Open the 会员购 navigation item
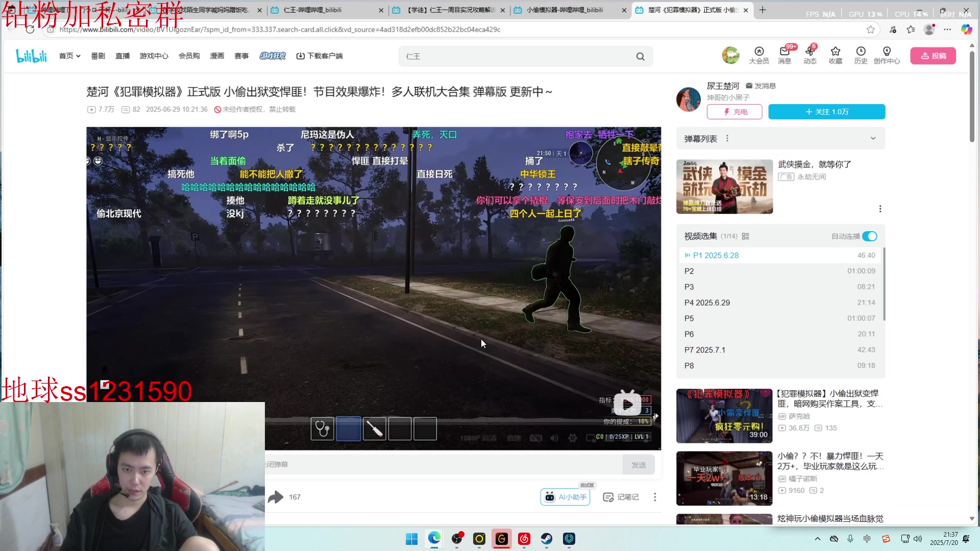This screenshot has width=980, height=551. point(189,56)
